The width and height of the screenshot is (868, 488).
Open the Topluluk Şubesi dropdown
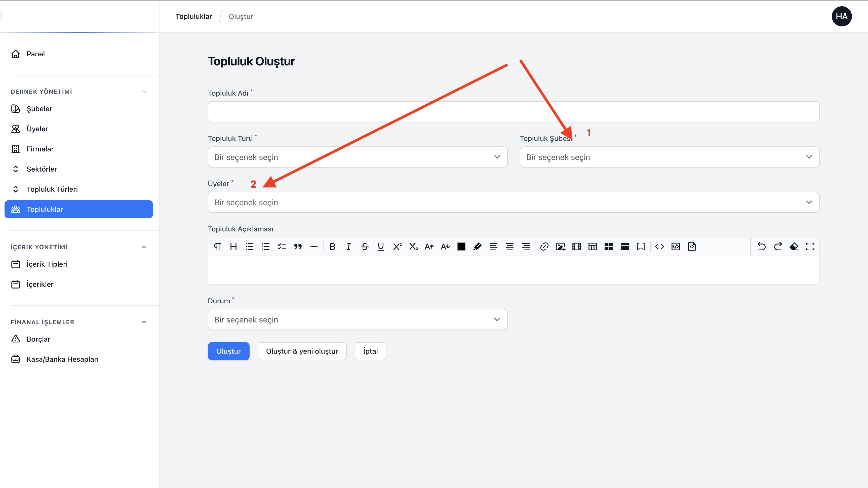pyautogui.click(x=669, y=157)
